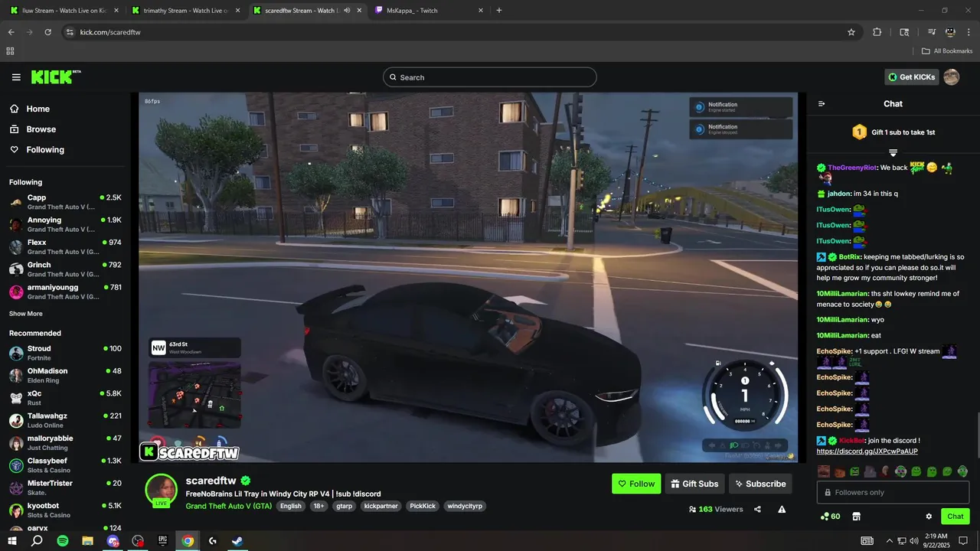Open Capp channel in Following list
This screenshot has height=551, width=980.
tap(65, 202)
